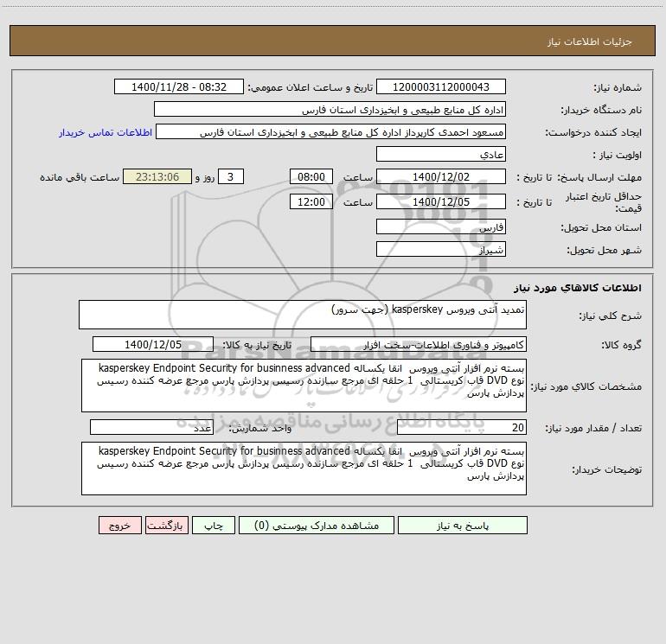Click label 'تاریخ و ساعت اعلان عمومی:'
Screen dimensions: 666x644
tap(310, 88)
